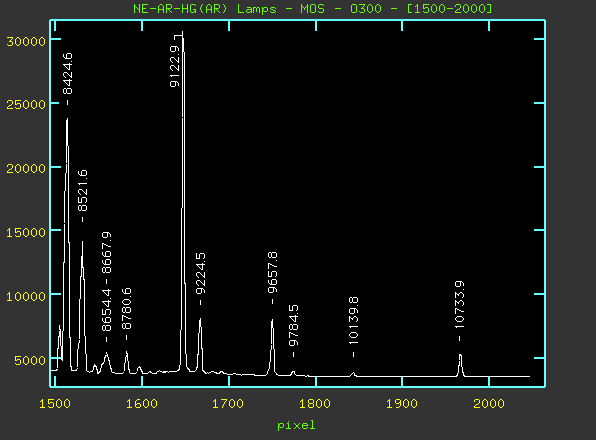Select the 9657.8 wavelength label

point(273,272)
